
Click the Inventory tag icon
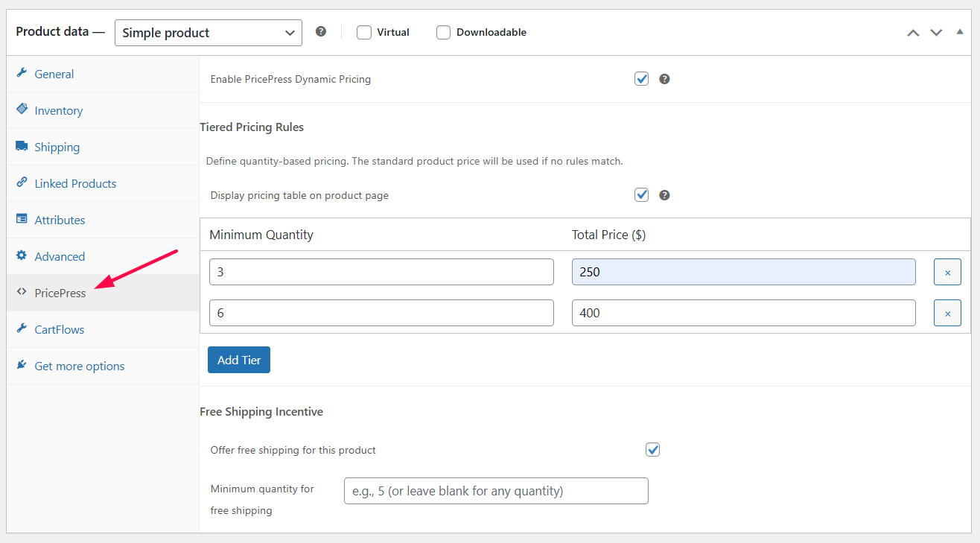tap(22, 109)
